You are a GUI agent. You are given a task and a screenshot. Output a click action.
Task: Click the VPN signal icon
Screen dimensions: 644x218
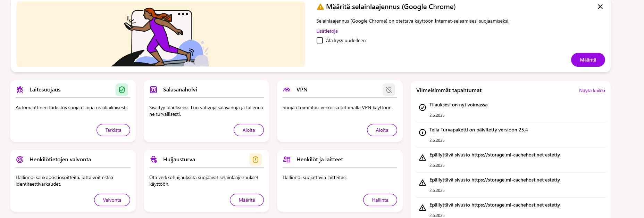[x=287, y=90]
